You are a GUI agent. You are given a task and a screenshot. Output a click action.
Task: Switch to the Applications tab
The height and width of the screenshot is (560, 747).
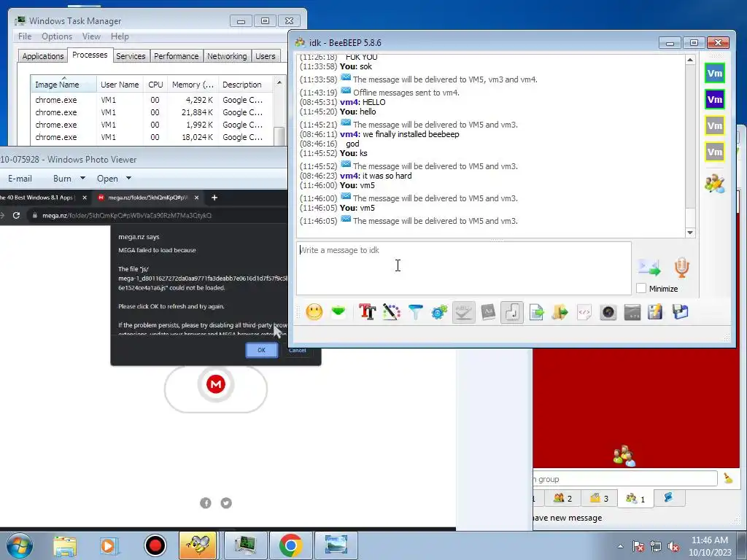click(43, 56)
